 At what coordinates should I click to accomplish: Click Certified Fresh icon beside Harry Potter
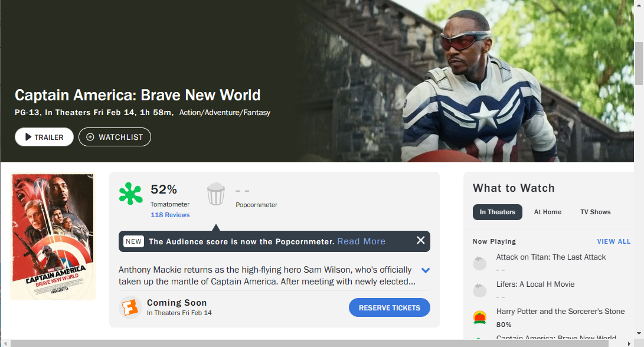click(480, 317)
